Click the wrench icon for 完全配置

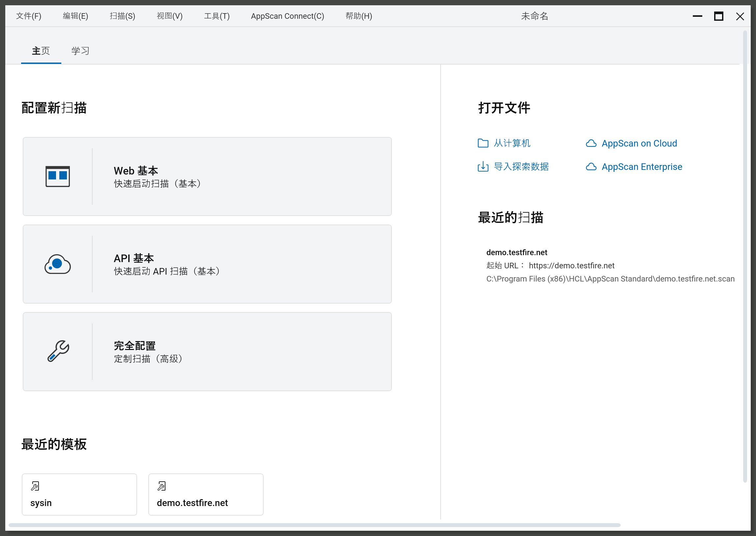click(58, 351)
